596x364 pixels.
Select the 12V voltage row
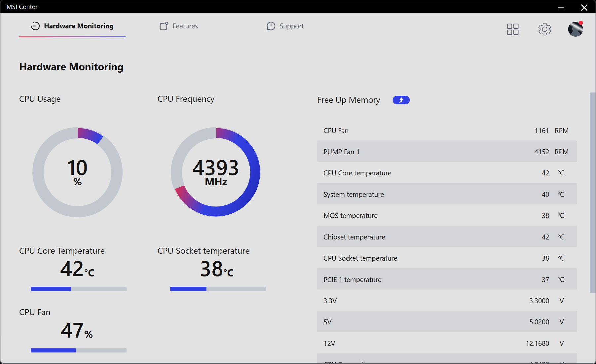click(447, 344)
